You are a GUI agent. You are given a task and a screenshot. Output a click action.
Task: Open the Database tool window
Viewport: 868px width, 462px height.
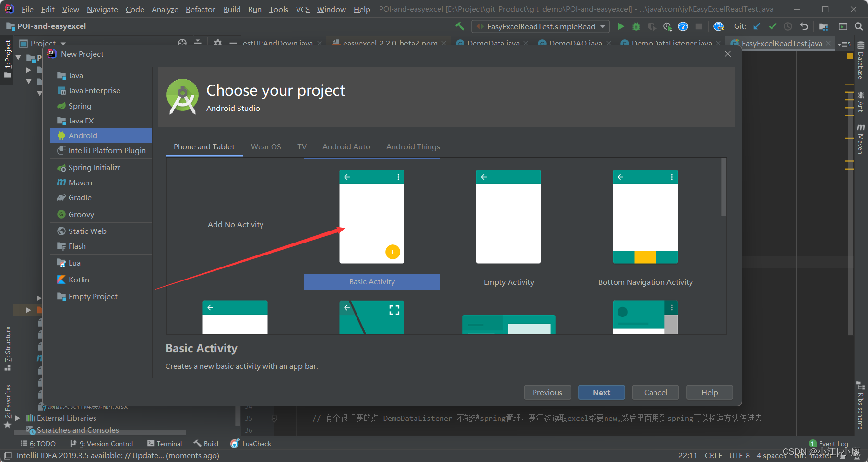pos(861,61)
